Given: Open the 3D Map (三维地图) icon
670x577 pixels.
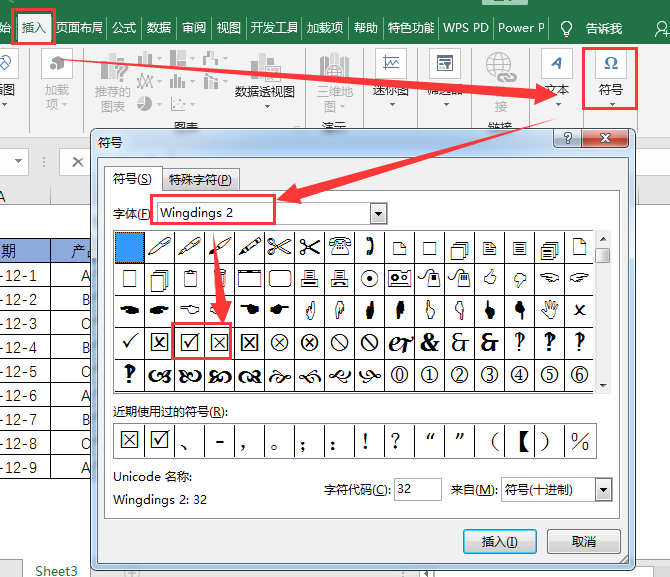Looking at the screenshot, I should pyautogui.click(x=335, y=65).
